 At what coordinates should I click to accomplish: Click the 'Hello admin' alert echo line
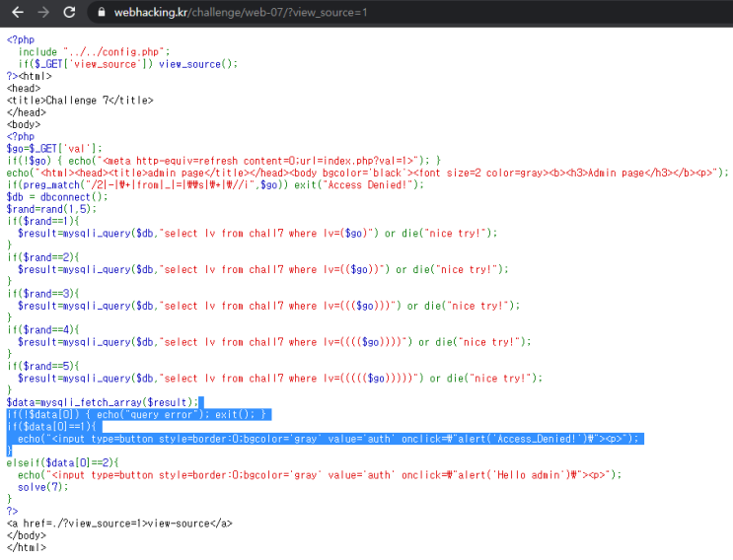click(x=320, y=475)
